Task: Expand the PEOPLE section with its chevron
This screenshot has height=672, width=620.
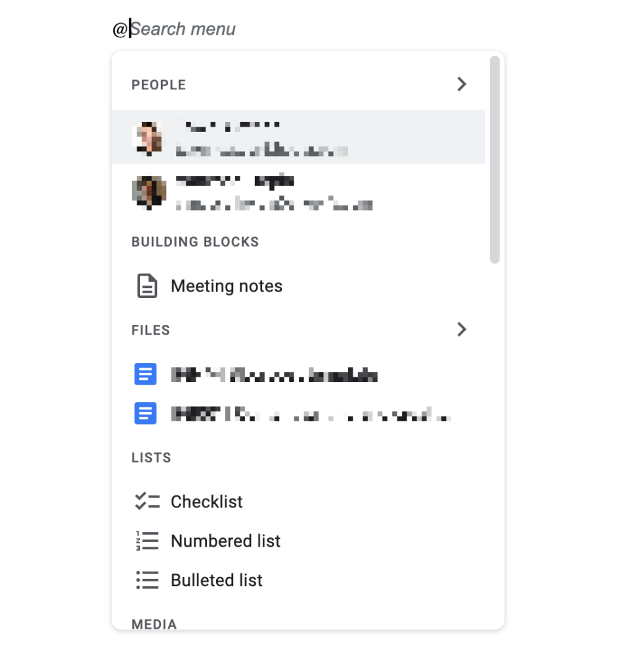Action: pyautogui.click(x=462, y=84)
